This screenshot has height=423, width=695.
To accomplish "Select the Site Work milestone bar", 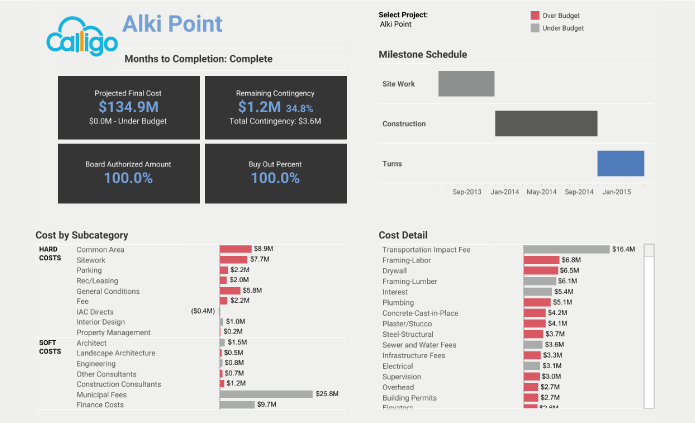I will click(466, 84).
